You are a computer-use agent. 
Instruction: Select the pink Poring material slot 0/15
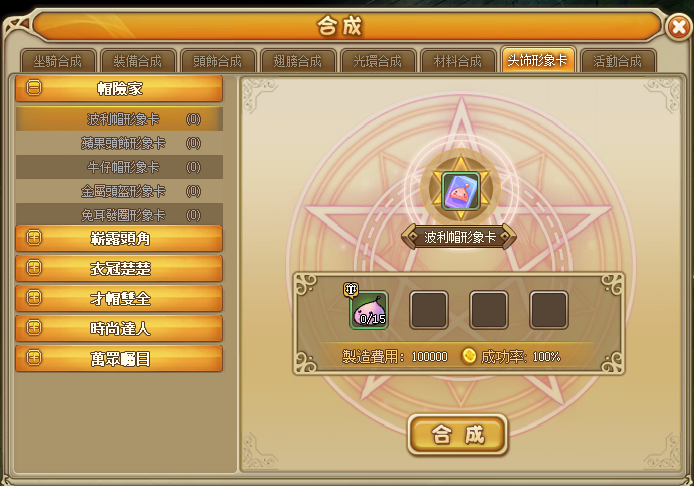pos(369,310)
